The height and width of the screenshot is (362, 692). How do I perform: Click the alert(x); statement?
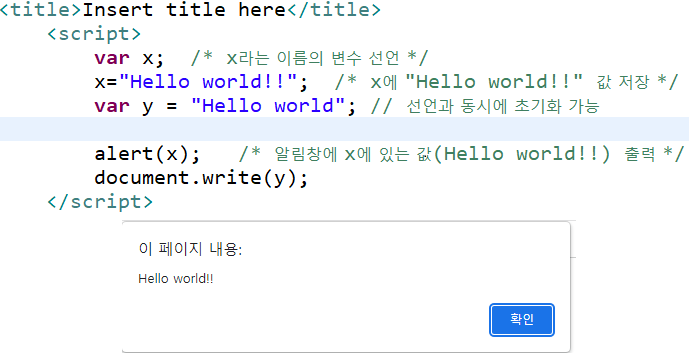click(x=147, y=154)
